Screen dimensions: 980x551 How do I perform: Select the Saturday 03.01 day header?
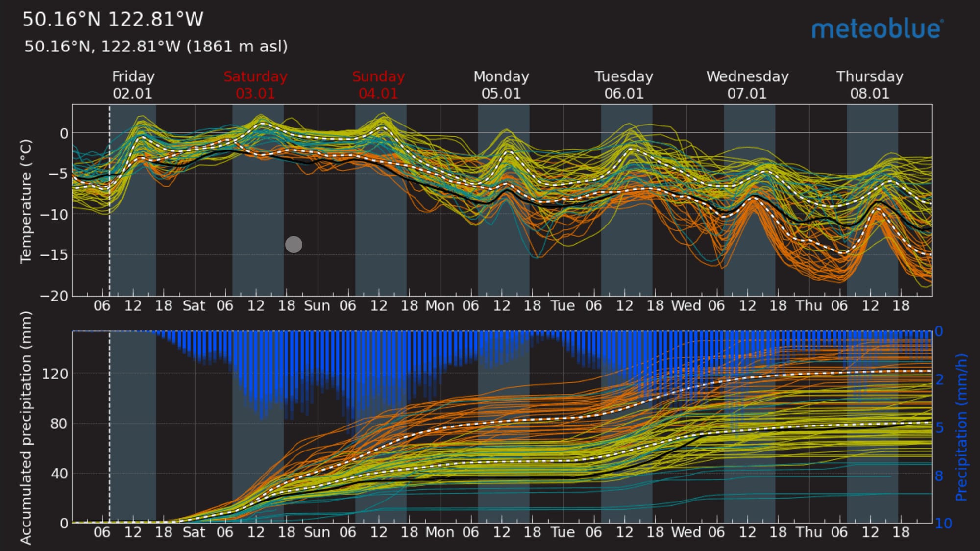(255, 85)
